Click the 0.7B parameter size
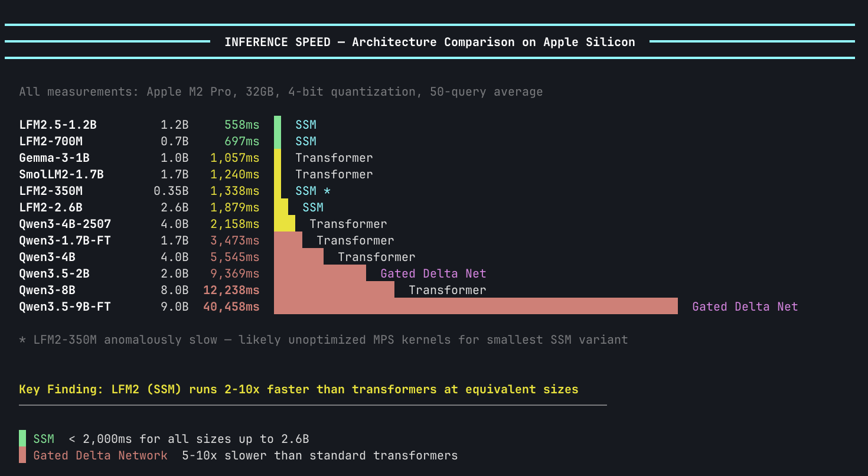Image resolution: width=868 pixels, height=476 pixels. [x=175, y=141]
